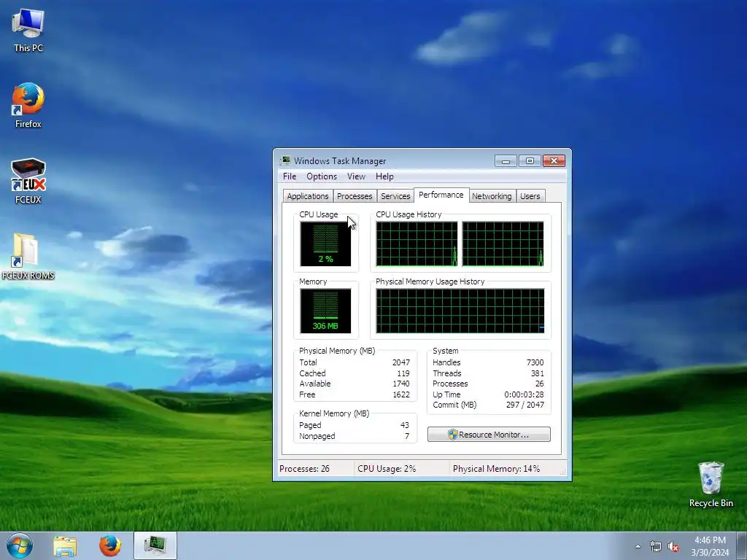Viewport: 747px width, 560px height.
Task: Minimize the Windows Task Manager window
Action: (506, 161)
